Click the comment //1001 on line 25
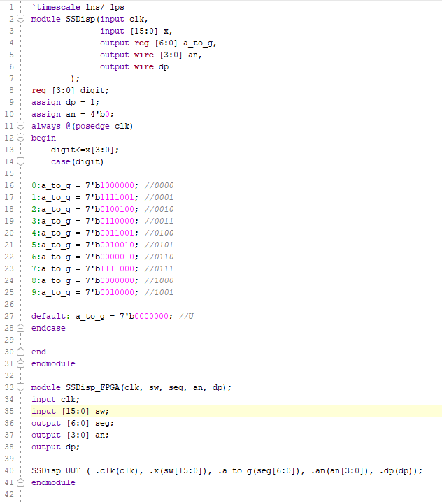This screenshot has height=504, width=442. coord(159,292)
